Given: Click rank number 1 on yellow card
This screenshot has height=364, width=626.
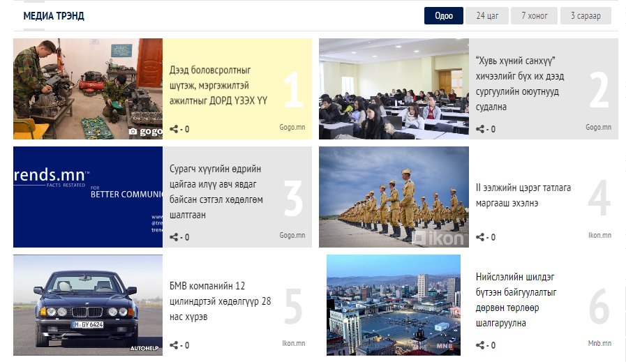Looking at the screenshot, I should pyautogui.click(x=293, y=89).
